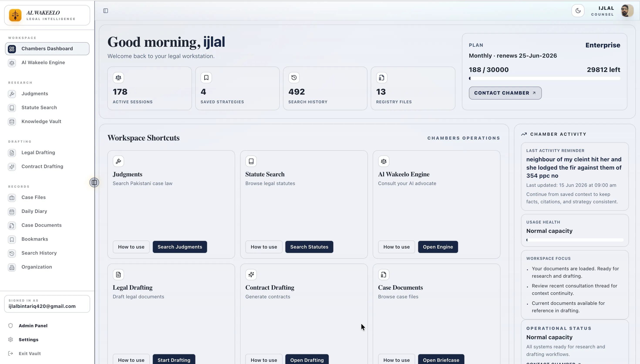
Task: Open Al Wakeelo Engine in sidebar
Action: (47, 62)
